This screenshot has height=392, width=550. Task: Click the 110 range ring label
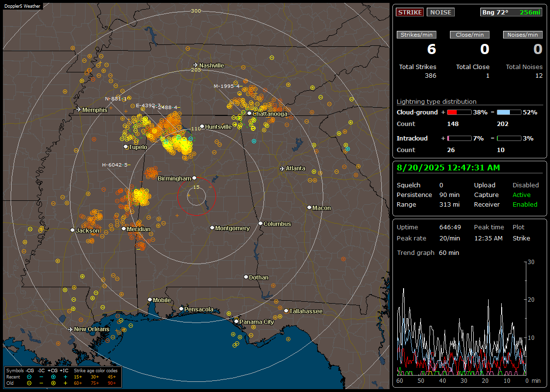[x=196, y=128]
